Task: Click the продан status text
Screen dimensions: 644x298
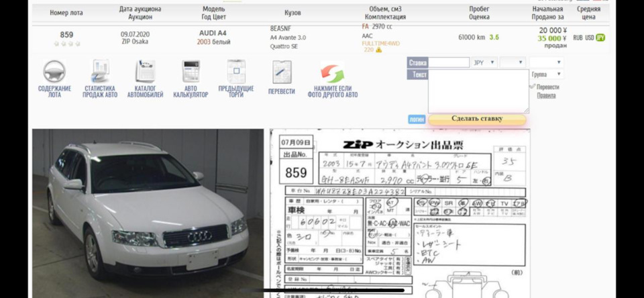Action: (555, 46)
